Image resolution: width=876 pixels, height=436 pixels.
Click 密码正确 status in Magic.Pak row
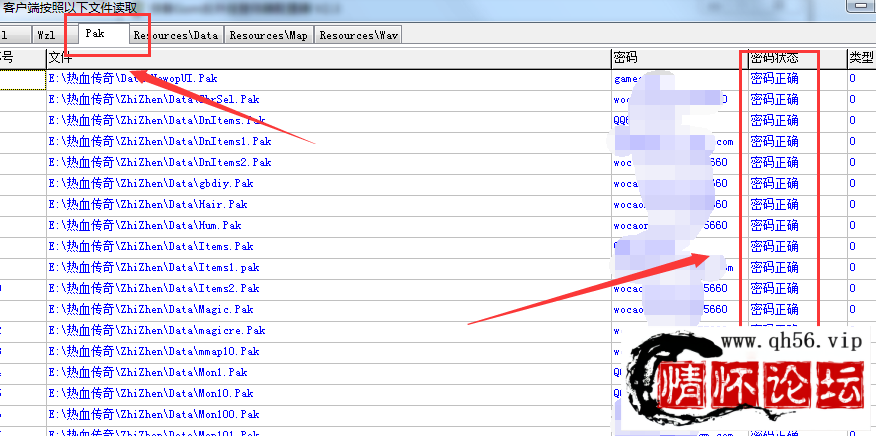774,310
